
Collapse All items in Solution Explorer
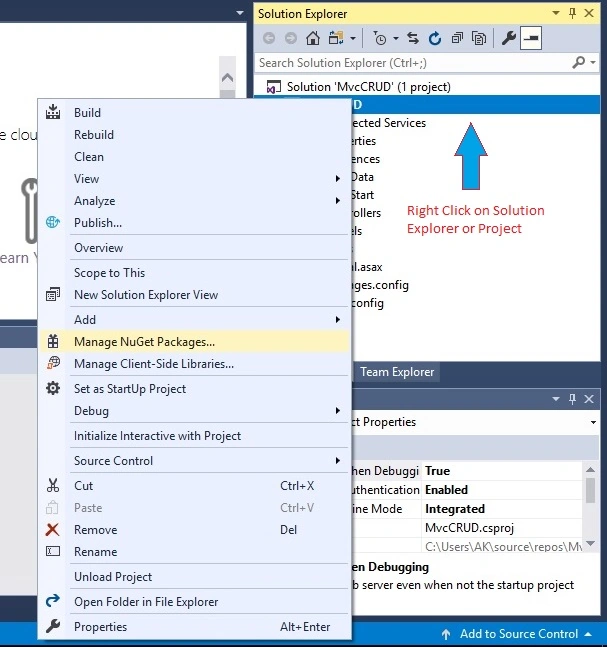point(457,38)
